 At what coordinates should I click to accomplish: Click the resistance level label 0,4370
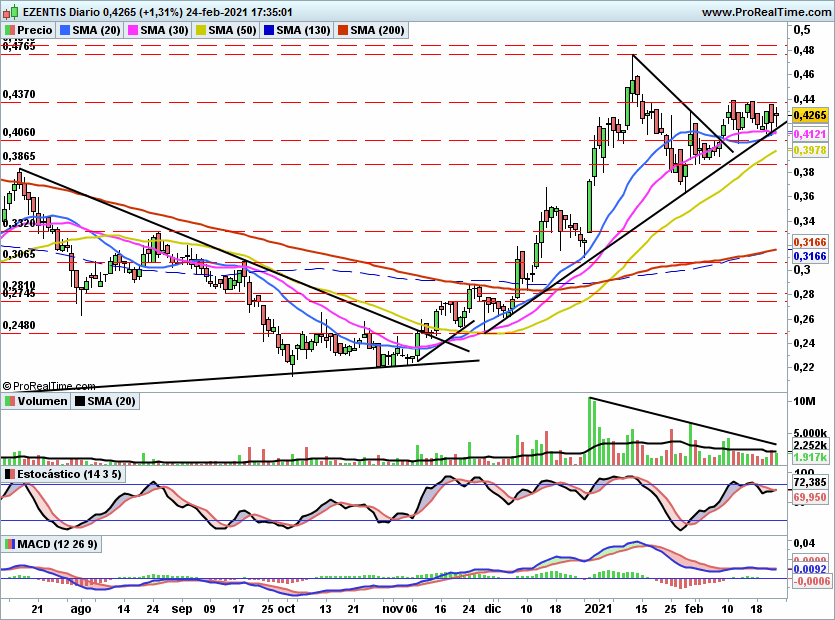[19, 94]
